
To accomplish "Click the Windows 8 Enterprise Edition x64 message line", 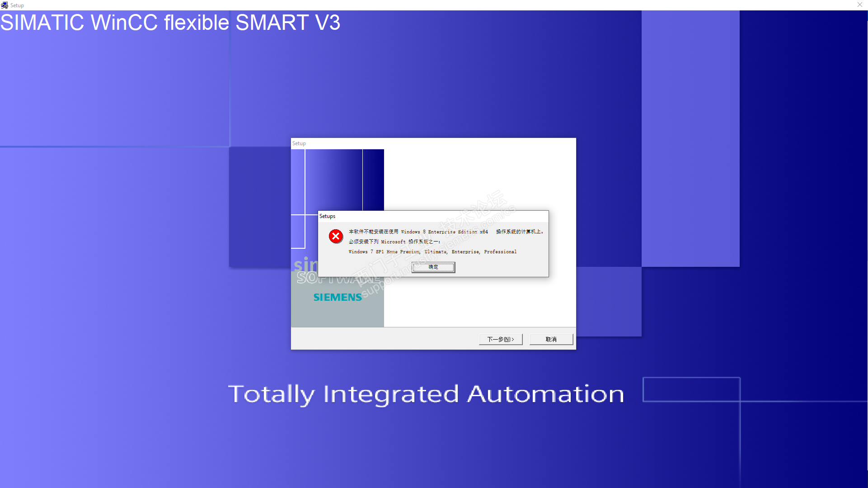I will point(446,232).
